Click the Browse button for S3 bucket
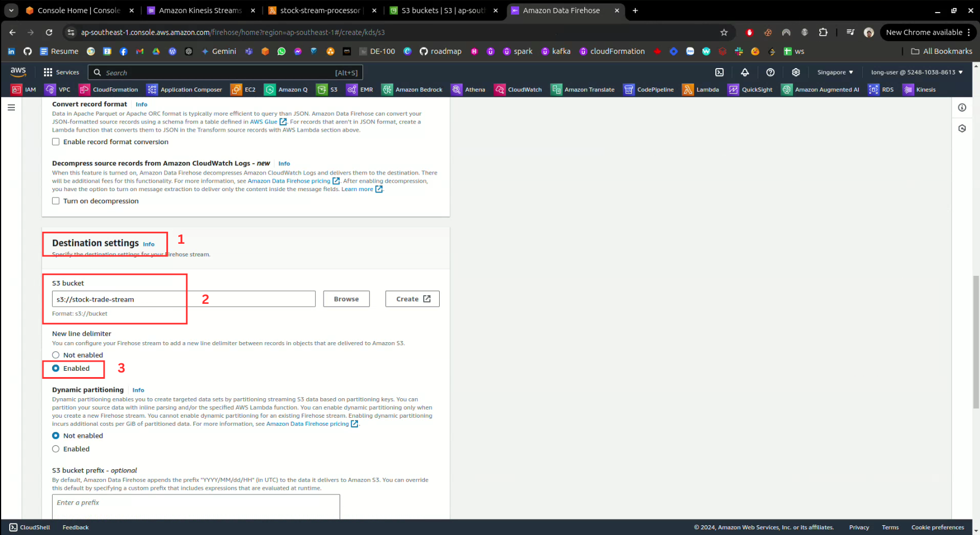 [x=346, y=299]
